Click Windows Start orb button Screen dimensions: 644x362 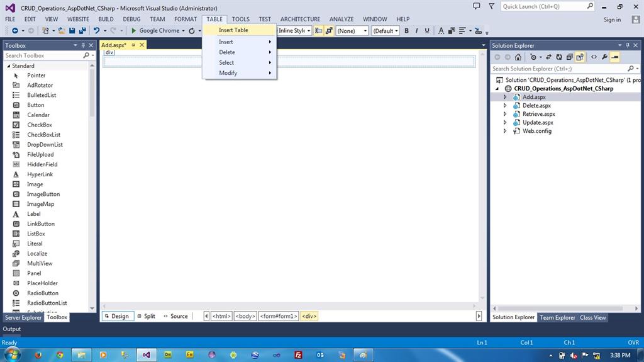coord(13,354)
